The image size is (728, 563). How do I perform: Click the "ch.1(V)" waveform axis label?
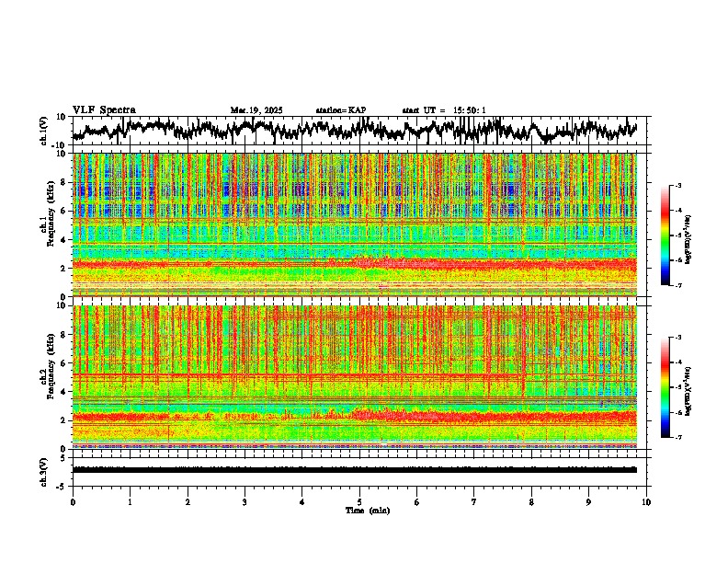(44, 131)
